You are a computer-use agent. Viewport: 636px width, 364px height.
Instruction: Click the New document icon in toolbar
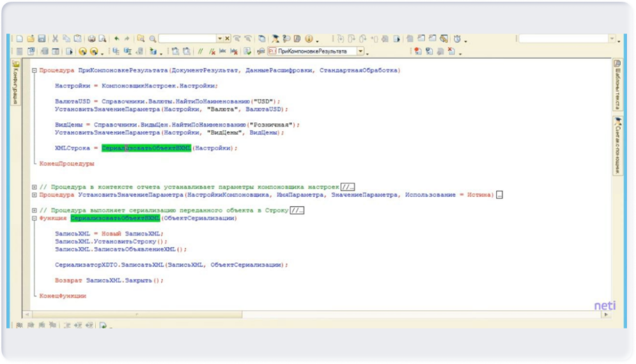[x=19, y=39]
